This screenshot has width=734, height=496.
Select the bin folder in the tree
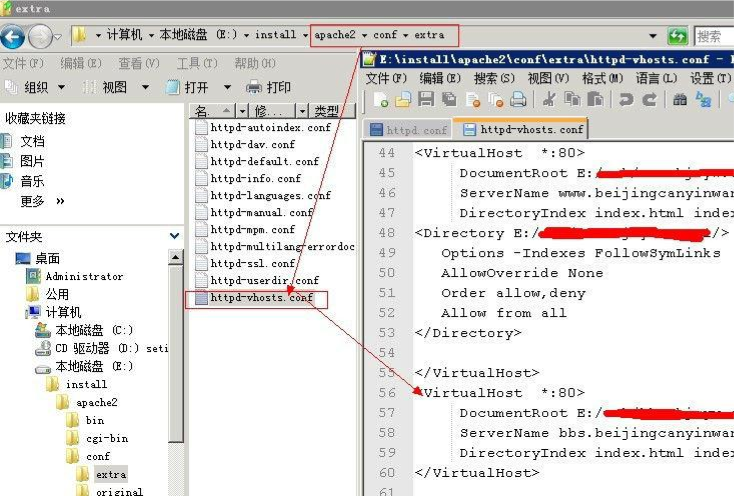point(94,420)
